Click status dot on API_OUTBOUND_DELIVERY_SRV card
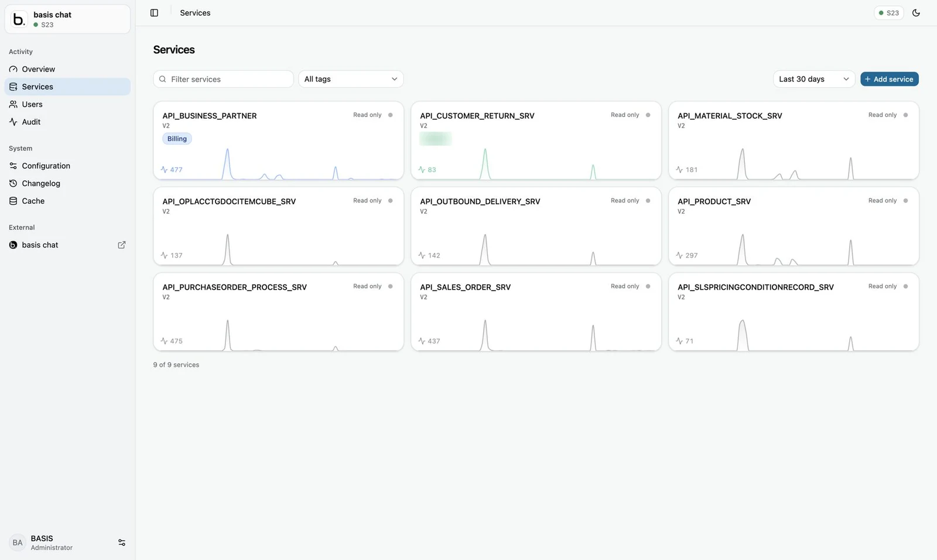 coord(648,201)
